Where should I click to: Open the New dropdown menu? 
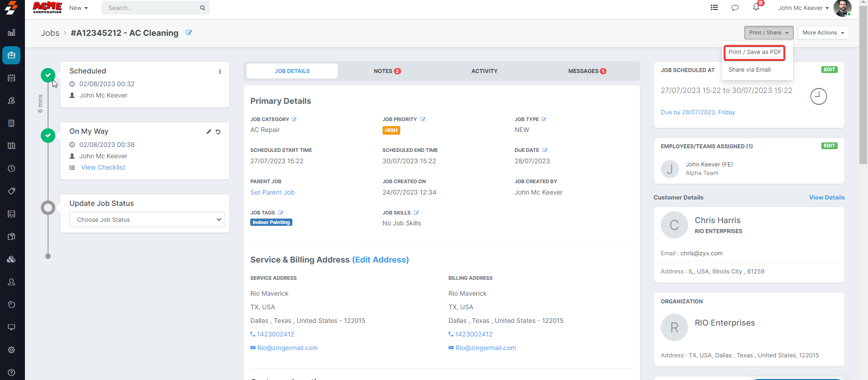coord(78,8)
